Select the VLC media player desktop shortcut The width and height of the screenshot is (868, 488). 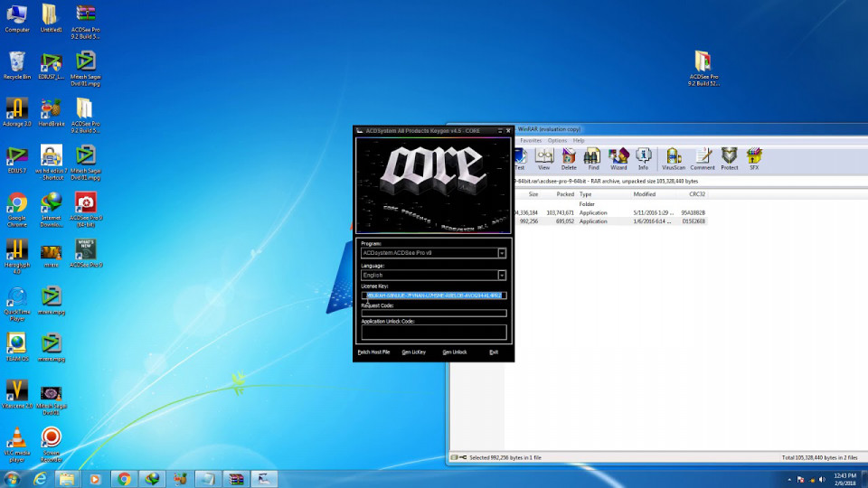click(x=16, y=445)
